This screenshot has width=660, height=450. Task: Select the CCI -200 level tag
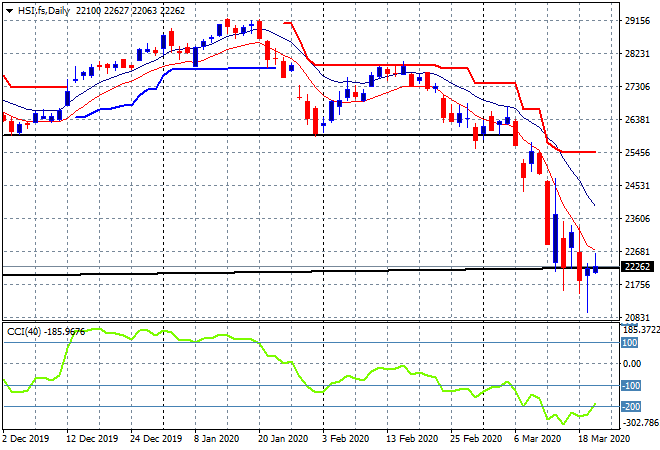[631, 407]
